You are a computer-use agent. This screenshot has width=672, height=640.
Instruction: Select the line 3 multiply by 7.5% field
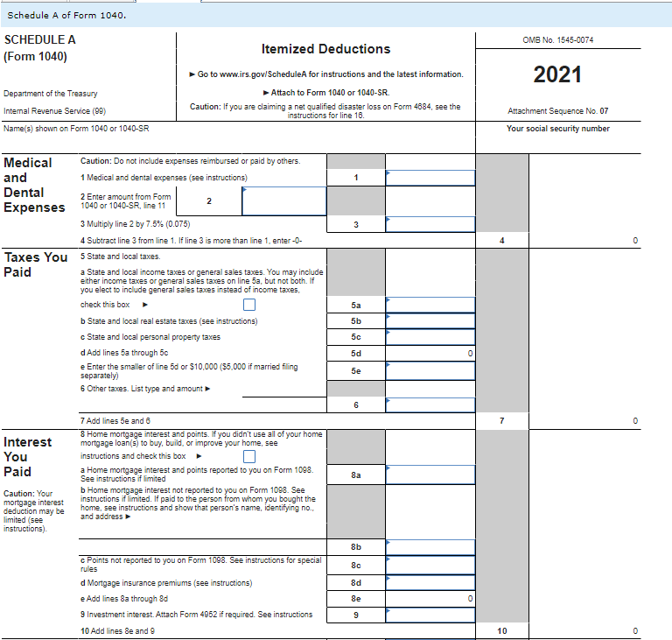pos(430,224)
